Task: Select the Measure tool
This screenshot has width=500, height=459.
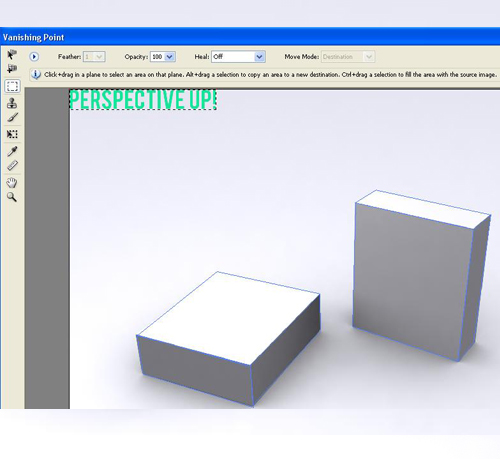Action: 12,166
